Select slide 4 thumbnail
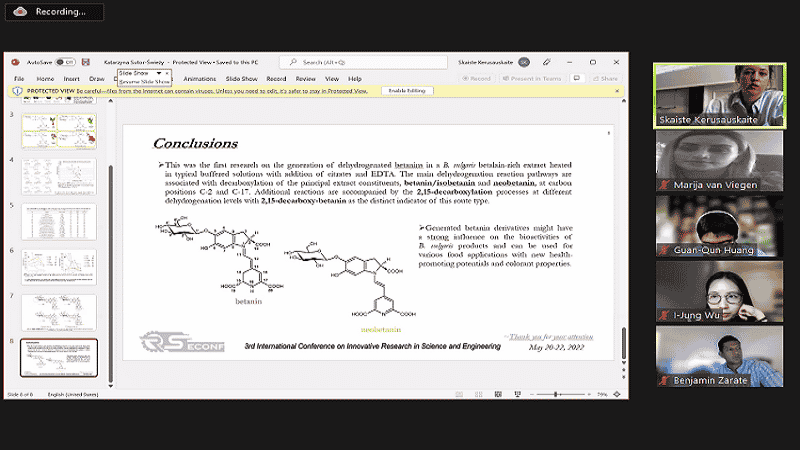Viewport: 800px width, 450px height. coord(59,177)
